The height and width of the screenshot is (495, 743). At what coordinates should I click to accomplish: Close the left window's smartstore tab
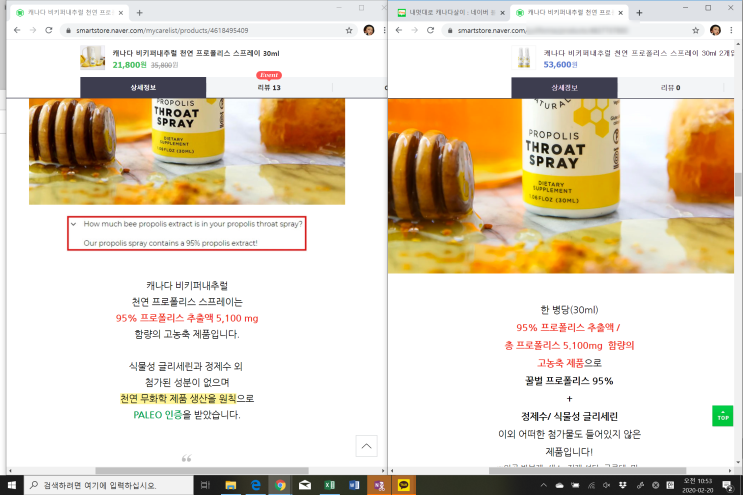pyautogui.click(x=121, y=13)
